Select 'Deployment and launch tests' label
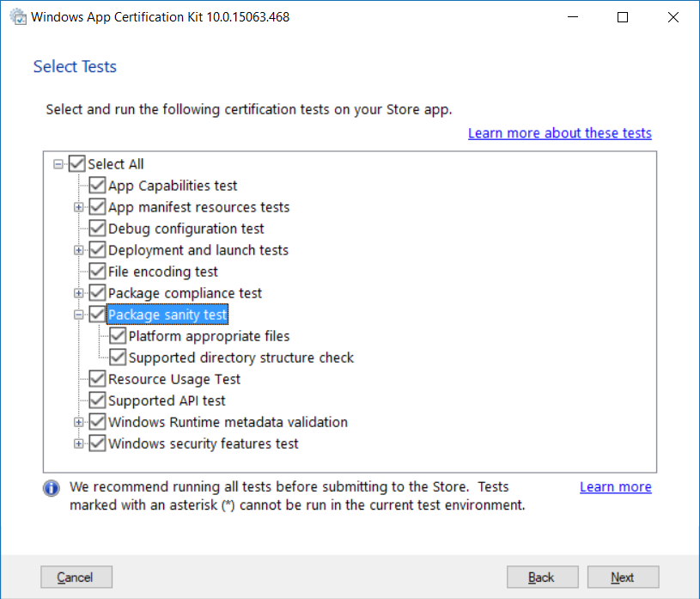Image resolution: width=700 pixels, height=599 pixels. pos(198,250)
